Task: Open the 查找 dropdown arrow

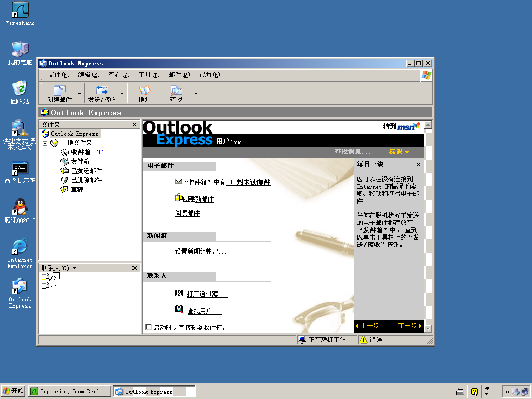Action: coord(196,94)
